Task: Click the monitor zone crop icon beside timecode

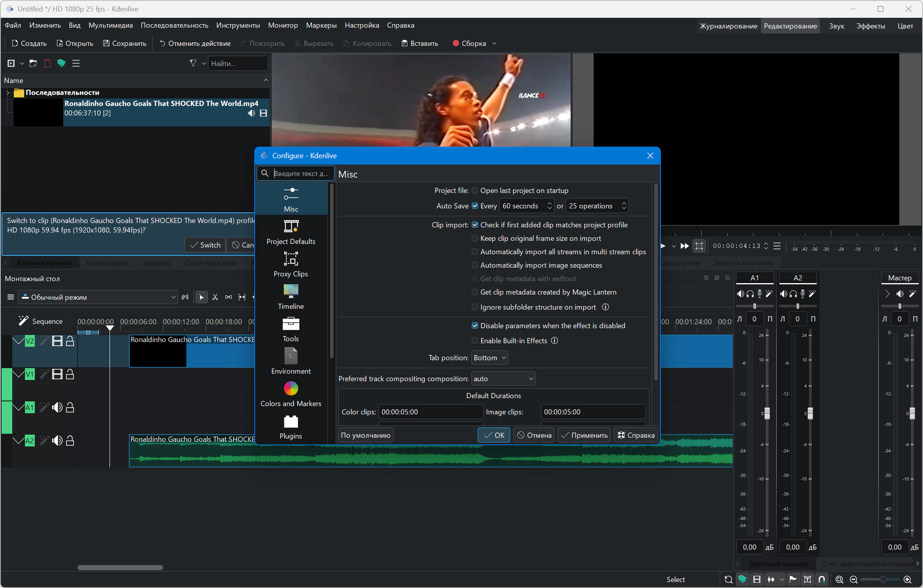Action: coord(699,246)
